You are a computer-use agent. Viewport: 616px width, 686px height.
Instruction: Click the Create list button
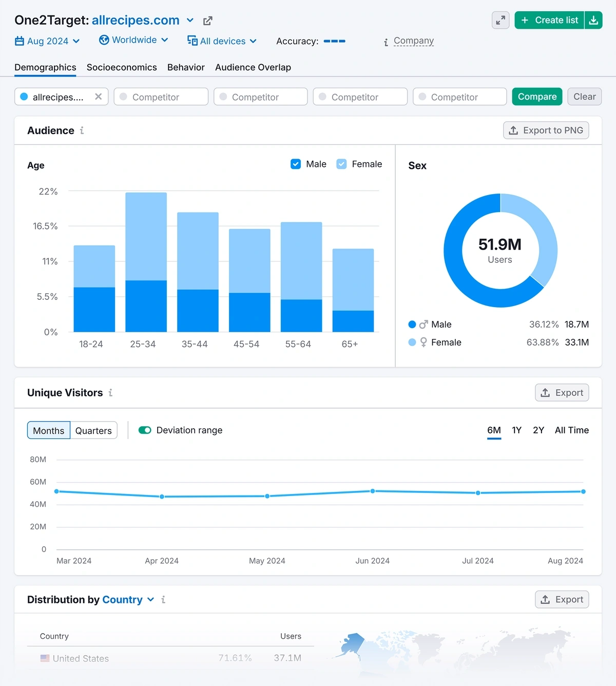549,20
